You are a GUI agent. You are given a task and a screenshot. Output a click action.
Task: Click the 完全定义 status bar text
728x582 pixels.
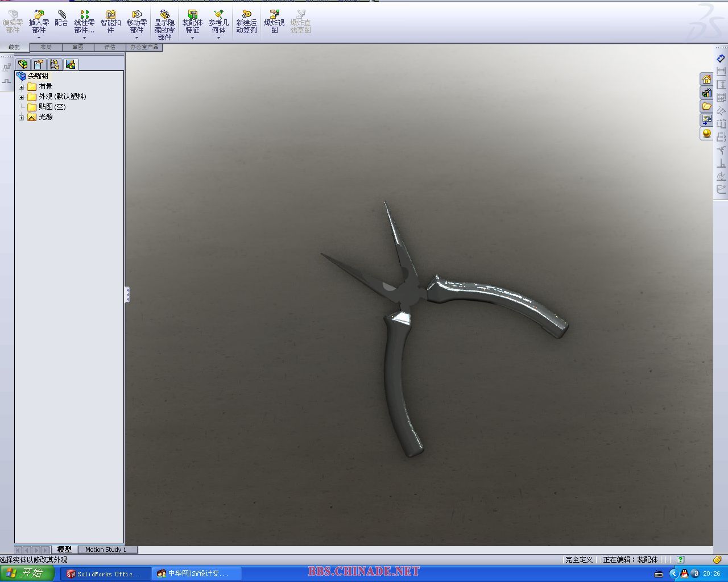(579, 560)
